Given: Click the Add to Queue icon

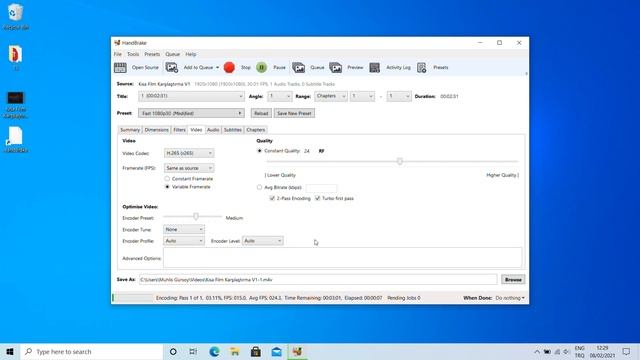Looking at the screenshot, I should 171,67.
